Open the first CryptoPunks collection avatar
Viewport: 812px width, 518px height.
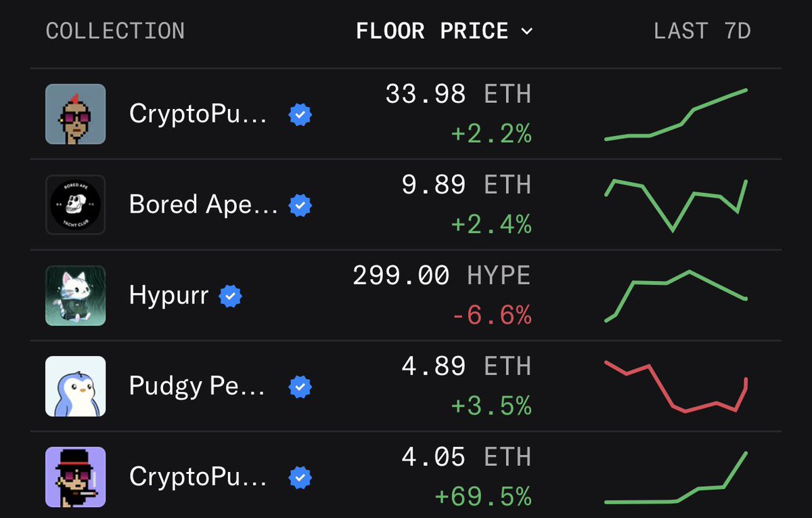click(x=75, y=114)
